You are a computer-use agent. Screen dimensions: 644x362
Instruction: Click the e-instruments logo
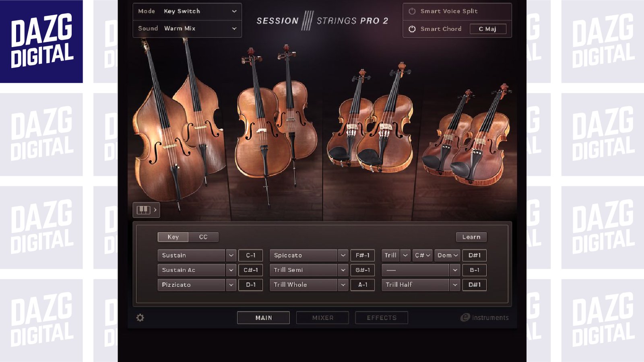pyautogui.click(x=485, y=318)
